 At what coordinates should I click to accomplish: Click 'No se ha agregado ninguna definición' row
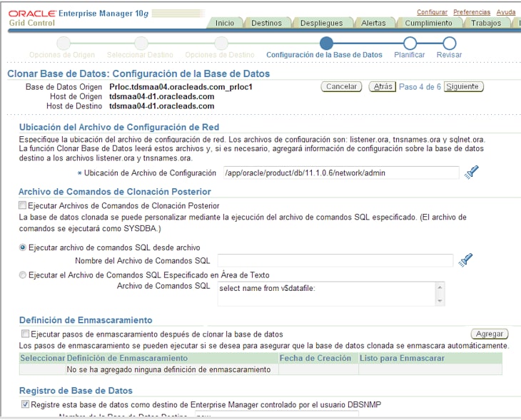(260, 369)
